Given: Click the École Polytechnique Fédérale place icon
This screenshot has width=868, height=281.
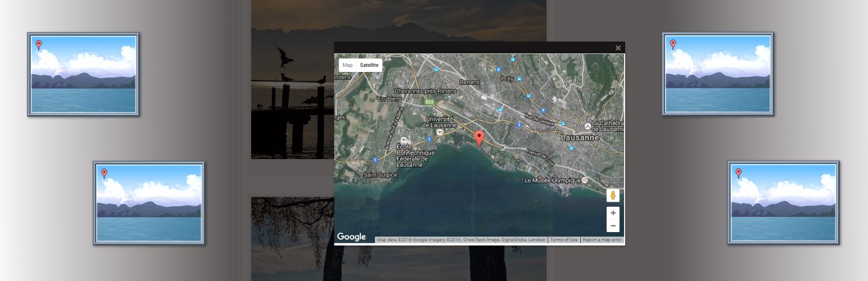Looking at the screenshot, I should coord(403,140).
